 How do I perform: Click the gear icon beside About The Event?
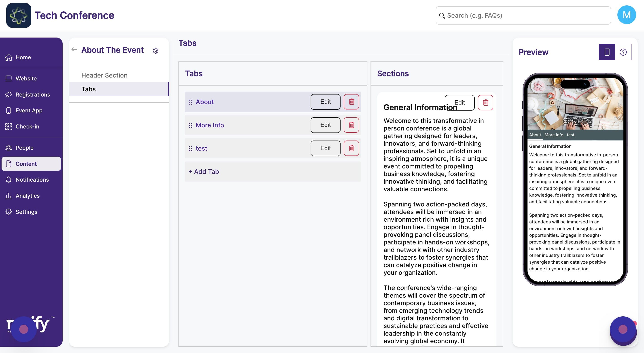(156, 51)
